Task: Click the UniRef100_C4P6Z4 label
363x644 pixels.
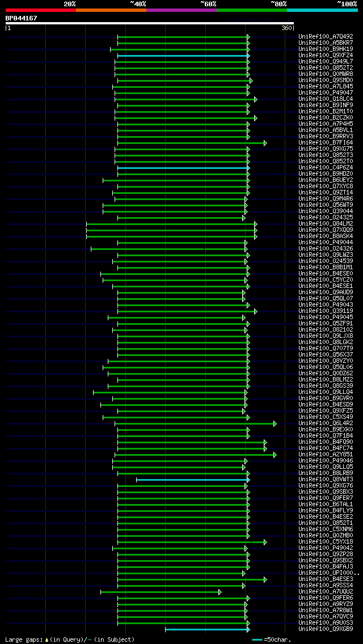Action: [x=326, y=168]
